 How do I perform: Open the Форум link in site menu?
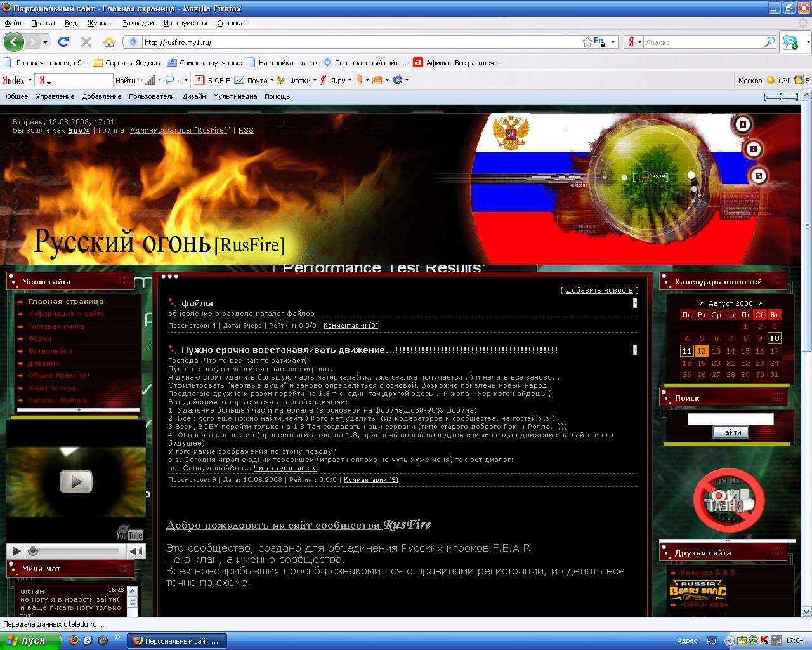pyautogui.click(x=39, y=338)
